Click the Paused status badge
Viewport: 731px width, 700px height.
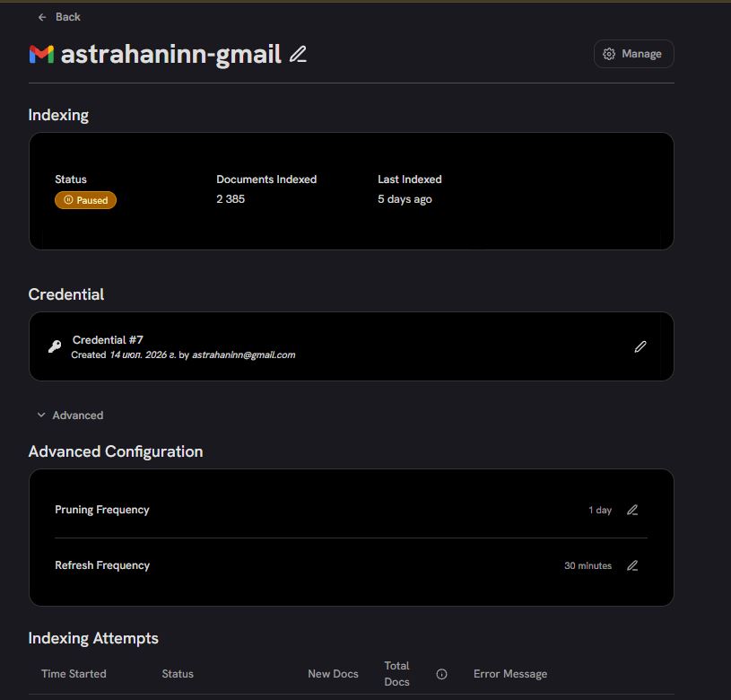click(85, 200)
